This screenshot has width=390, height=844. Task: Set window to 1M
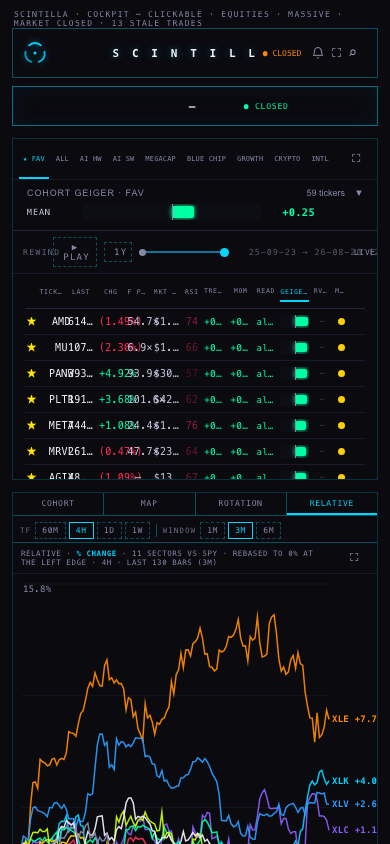[212, 530]
